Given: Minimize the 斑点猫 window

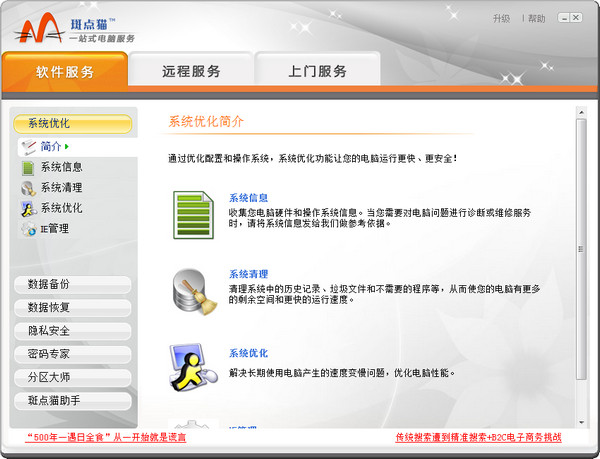Looking at the screenshot, I should pos(564,18).
